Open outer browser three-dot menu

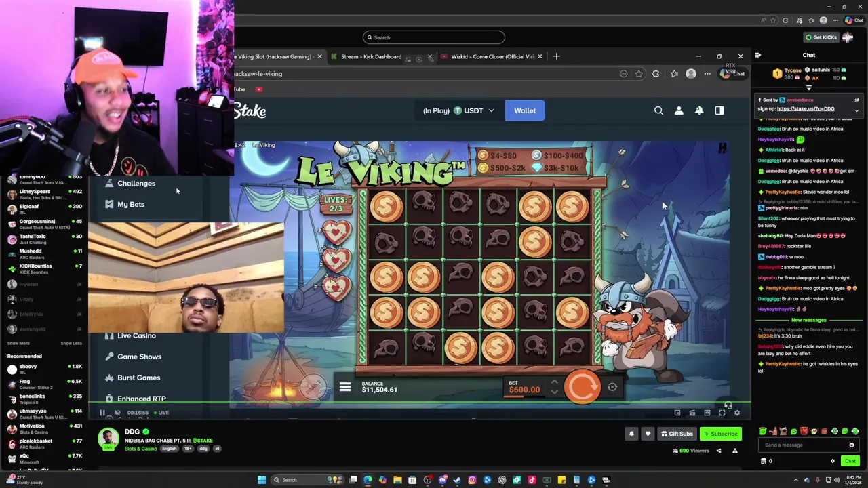[x=836, y=20]
